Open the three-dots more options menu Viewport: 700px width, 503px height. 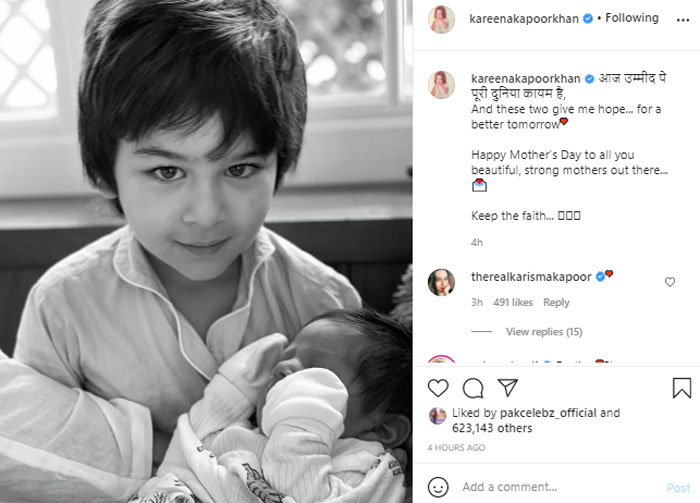[683, 20]
